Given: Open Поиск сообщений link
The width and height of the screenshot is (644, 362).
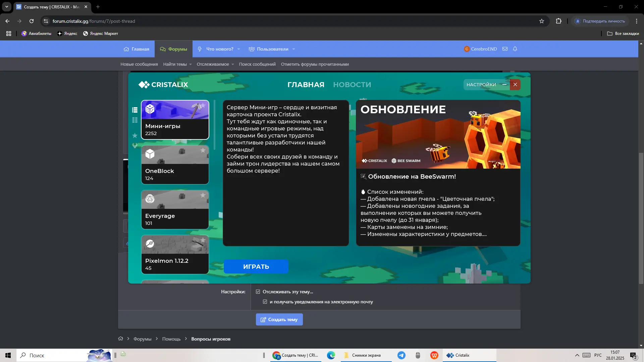Looking at the screenshot, I should tap(257, 64).
